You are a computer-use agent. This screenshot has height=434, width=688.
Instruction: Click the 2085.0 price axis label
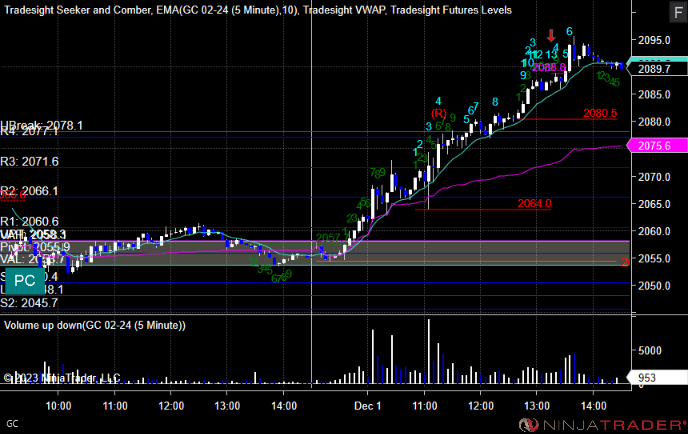[654, 95]
